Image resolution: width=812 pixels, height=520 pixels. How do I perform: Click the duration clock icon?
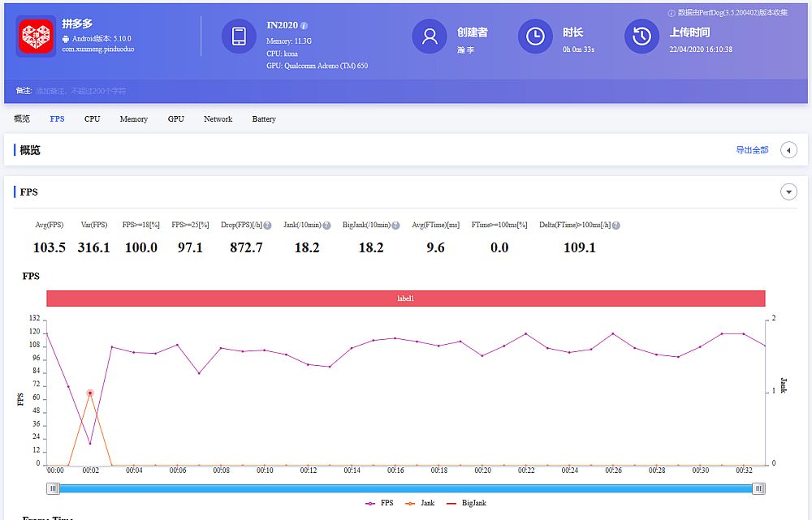(535, 37)
